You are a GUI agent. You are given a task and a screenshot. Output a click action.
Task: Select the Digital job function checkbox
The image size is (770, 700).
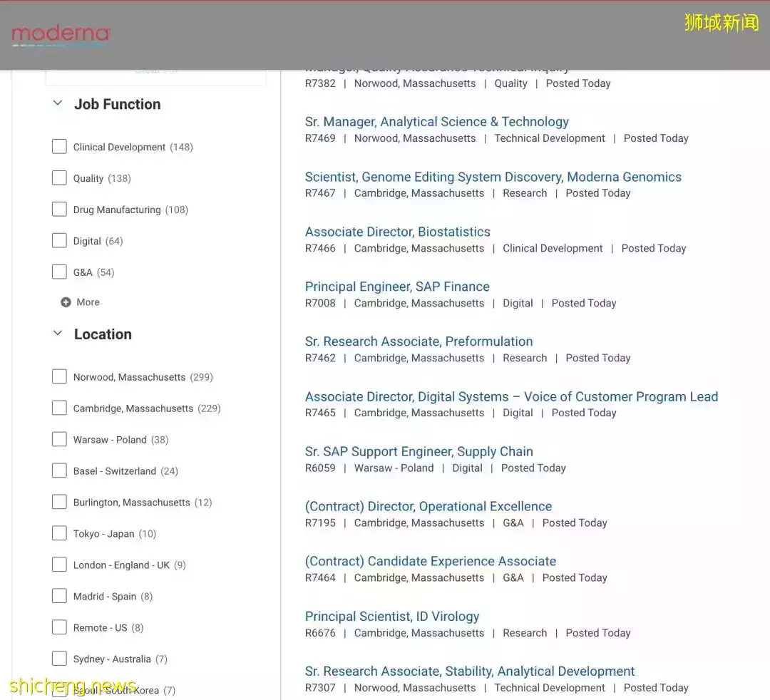(59, 241)
